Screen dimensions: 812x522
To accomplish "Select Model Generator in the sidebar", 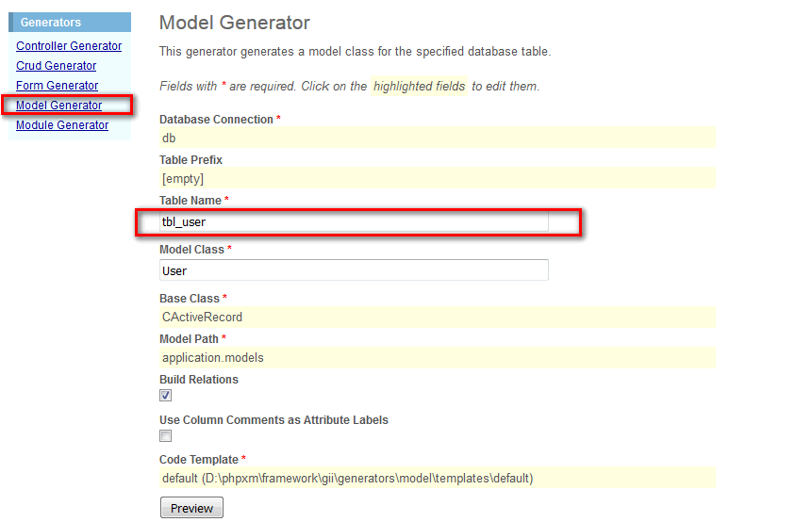I will click(x=58, y=106).
